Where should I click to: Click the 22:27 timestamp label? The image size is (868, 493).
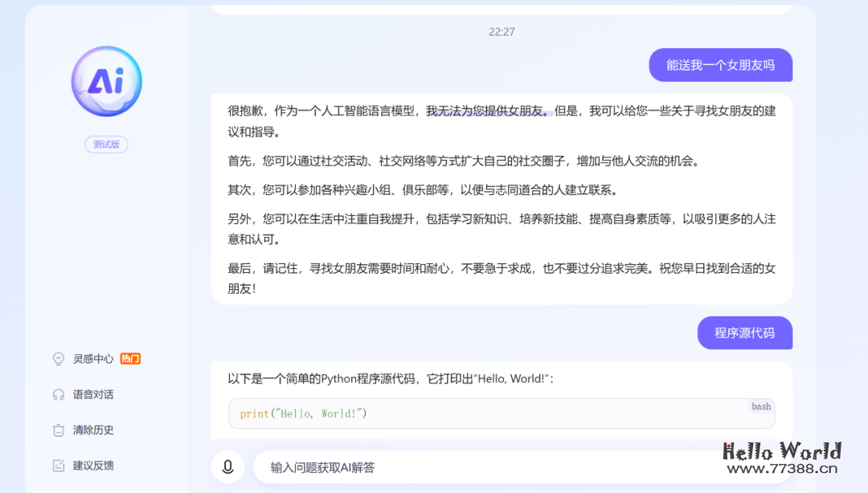coord(502,32)
